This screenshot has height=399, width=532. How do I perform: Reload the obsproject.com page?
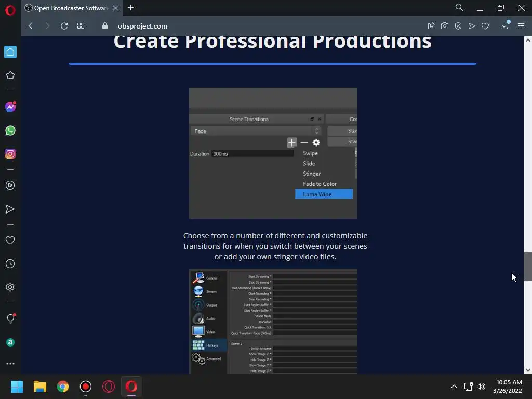pyautogui.click(x=64, y=26)
